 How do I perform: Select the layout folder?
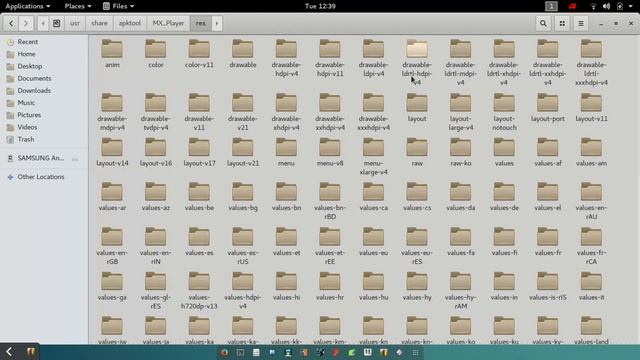[417, 107]
